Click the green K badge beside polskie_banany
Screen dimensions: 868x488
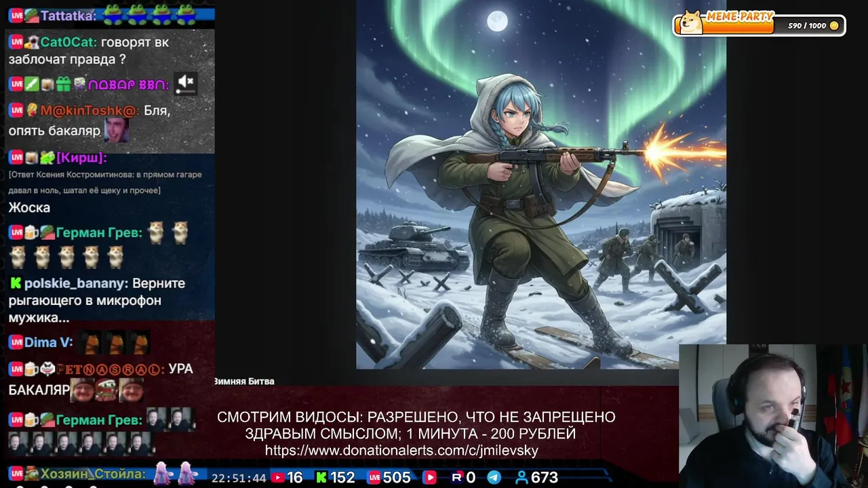[x=16, y=283]
